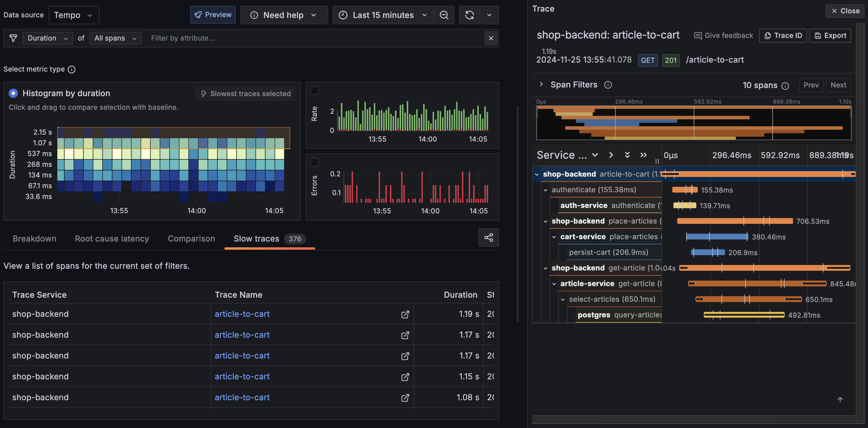Zoom out using the magnifier icon

tap(444, 15)
